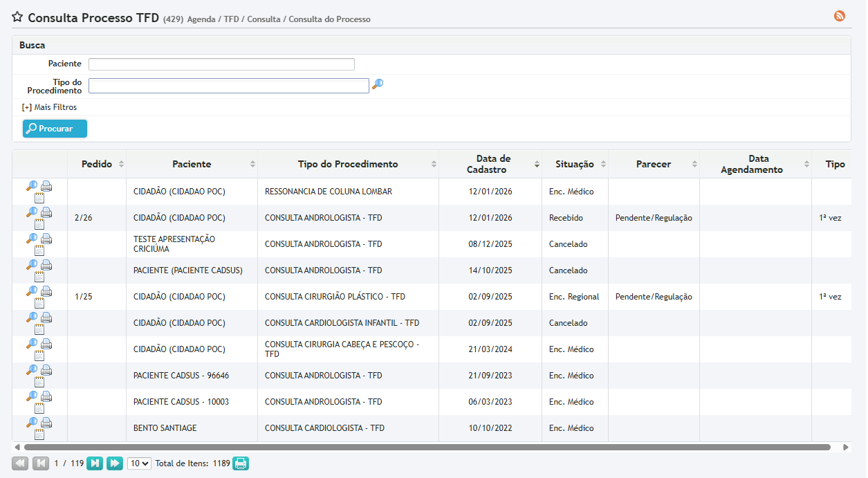Print the pedido 2/26 process row
Screen dimensions: 868x478
46,212
